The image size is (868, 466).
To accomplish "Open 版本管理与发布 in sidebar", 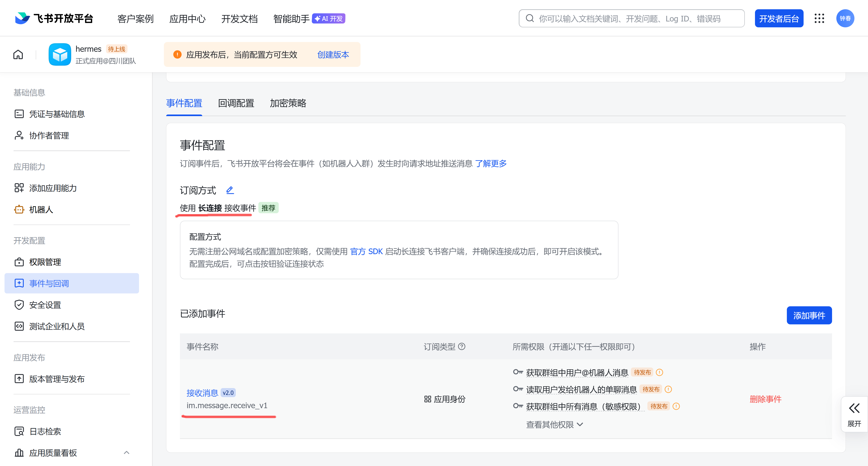I will (x=72, y=379).
